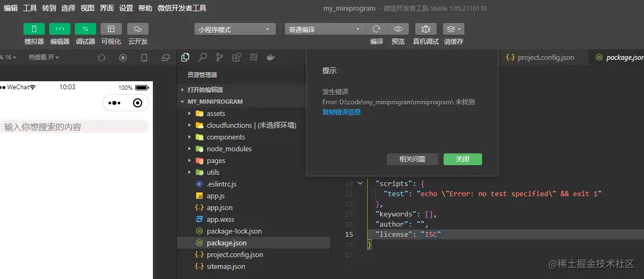This screenshot has height=279, width=644.
Task: Switch to the project.config.json editor tab
Action: point(544,57)
